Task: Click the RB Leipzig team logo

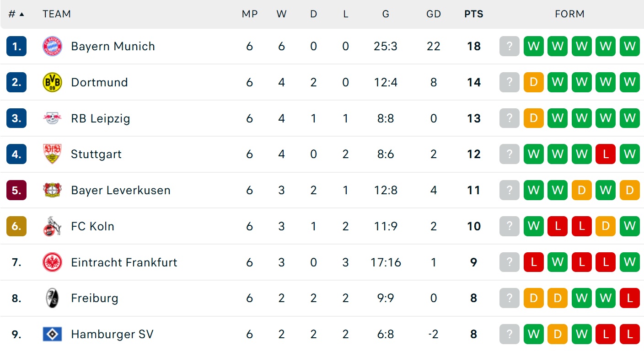Action: coord(52,118)
